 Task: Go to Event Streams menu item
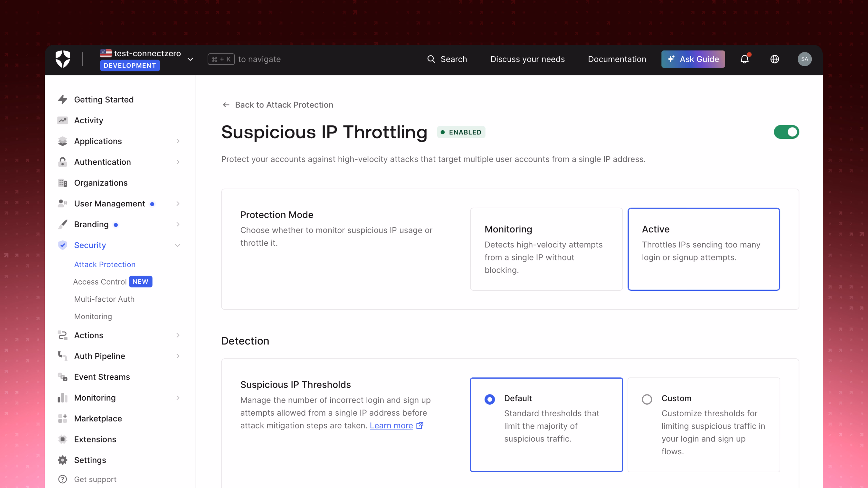click(x=102, y=377)
